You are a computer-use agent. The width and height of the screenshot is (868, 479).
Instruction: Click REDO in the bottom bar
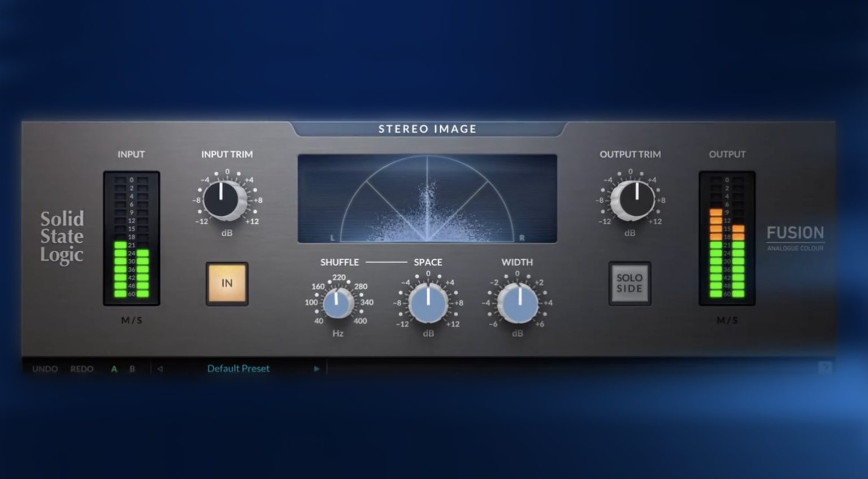pos(82,369)
